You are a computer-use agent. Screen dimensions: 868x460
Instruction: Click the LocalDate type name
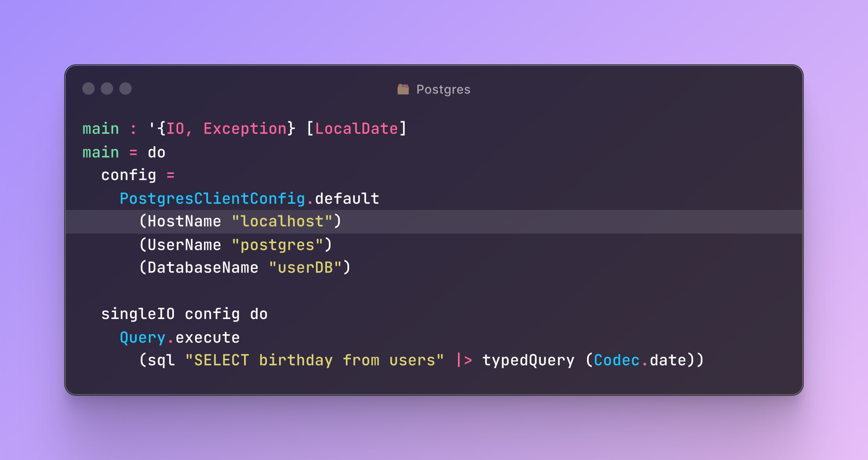click(356, 129)
